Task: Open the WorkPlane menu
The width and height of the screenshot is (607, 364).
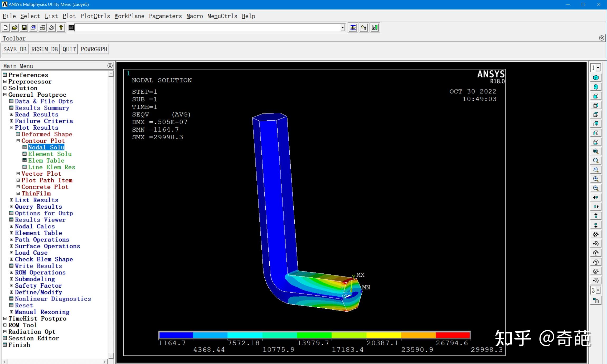Action: click(129, 16)
